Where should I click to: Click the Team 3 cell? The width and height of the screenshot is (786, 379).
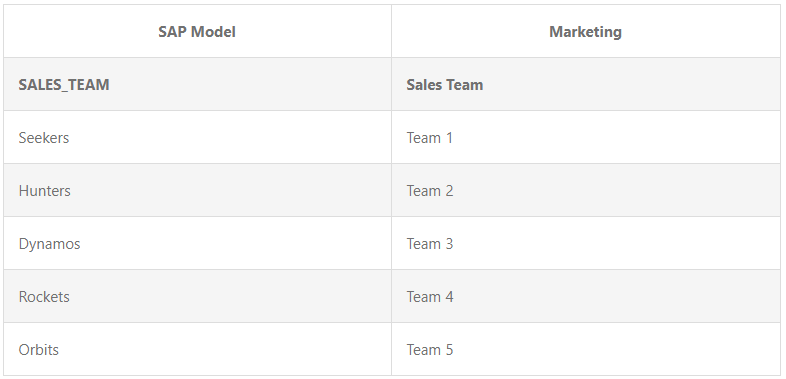coord(585,243)
